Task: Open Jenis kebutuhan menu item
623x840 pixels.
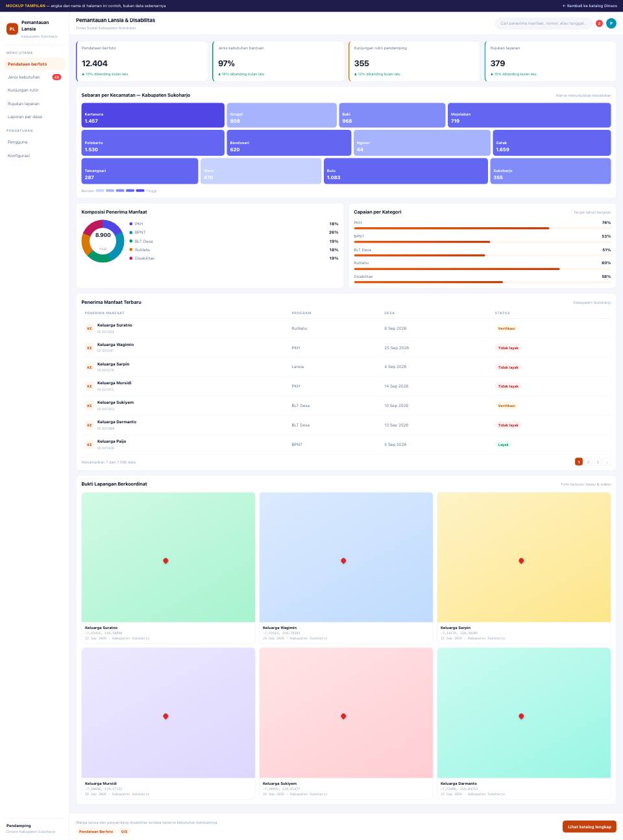Action: [x=34, y=77]
